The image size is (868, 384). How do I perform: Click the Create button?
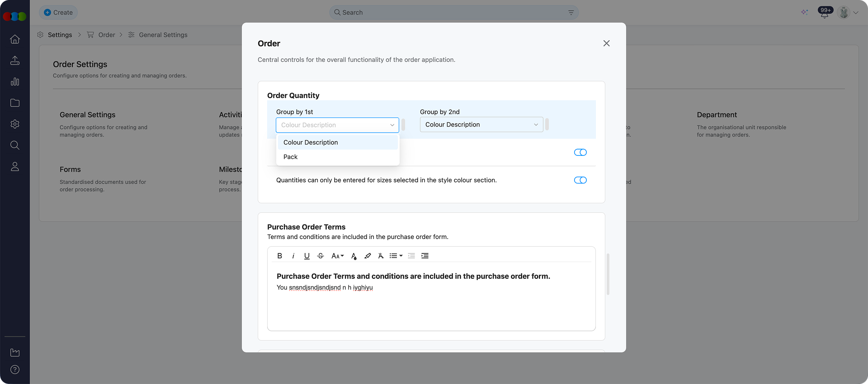[58, 13]
